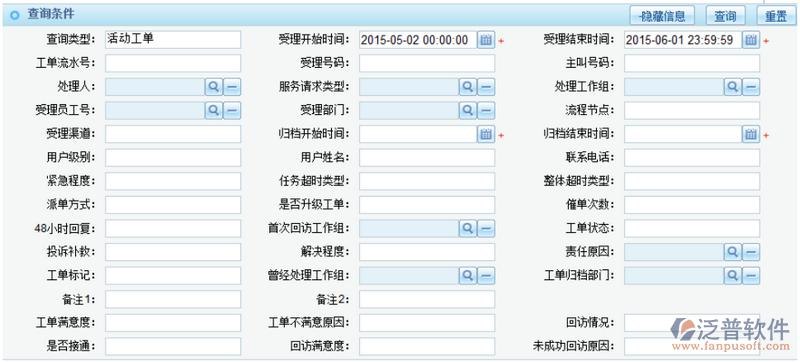
Task: Open the 紧急程度 selection field
Action: coord(173,181)
